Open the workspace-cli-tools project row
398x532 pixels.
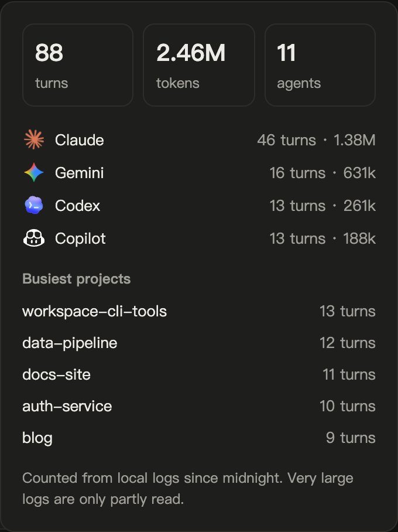pyautogui.click(x=199, y=311)
